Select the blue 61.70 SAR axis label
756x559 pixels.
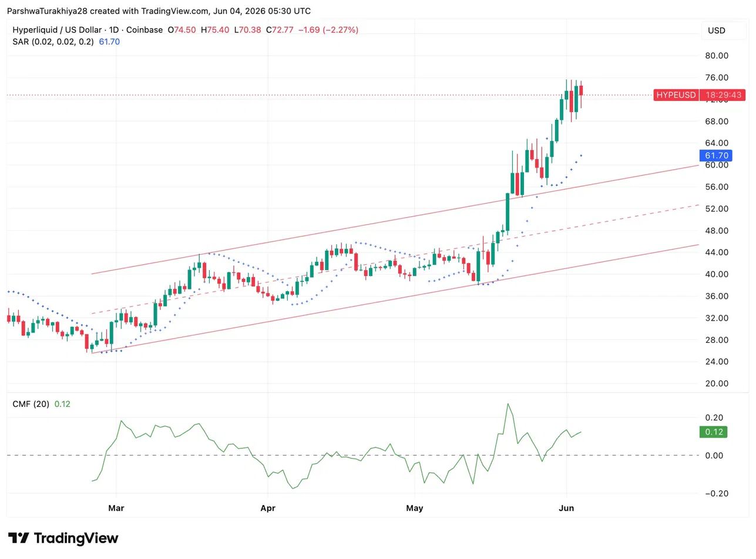pos(716,156)
